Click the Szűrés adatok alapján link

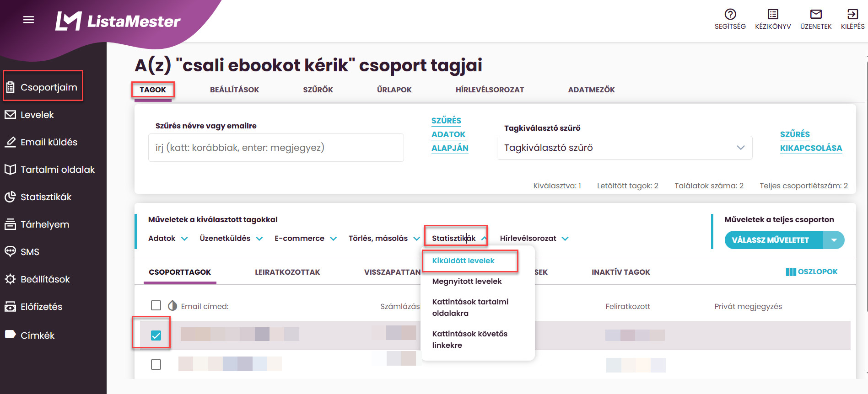[450, 134]
